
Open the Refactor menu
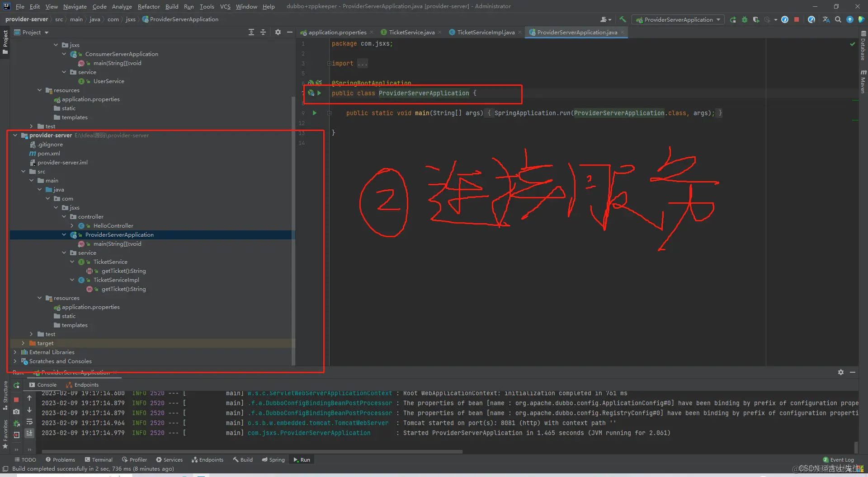(149, 6)
